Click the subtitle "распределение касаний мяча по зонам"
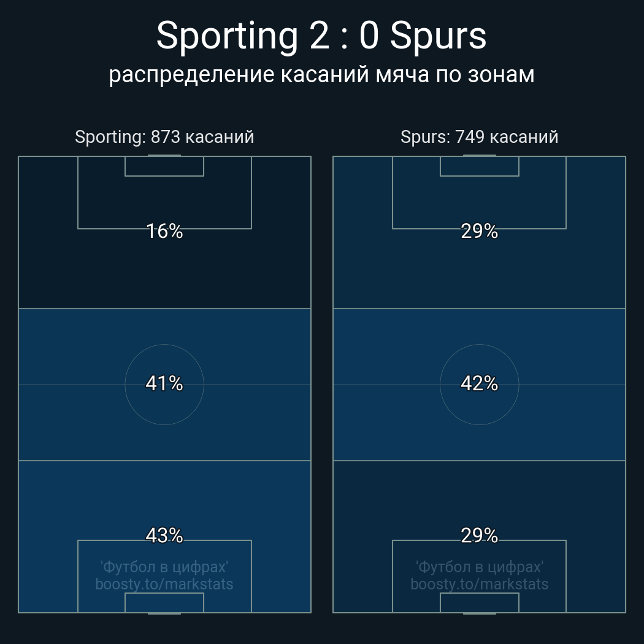This screenshot has width=644, height=644. click(321, 74)
